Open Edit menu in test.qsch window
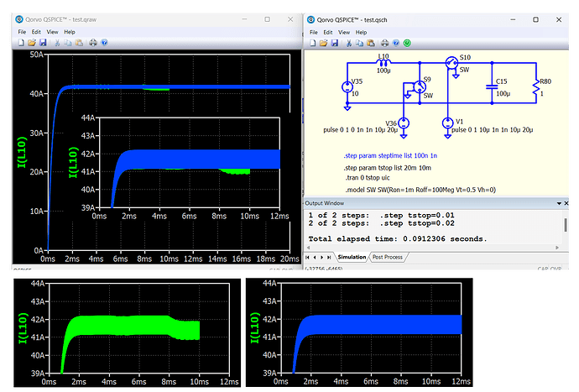 [x=327, y=33]
